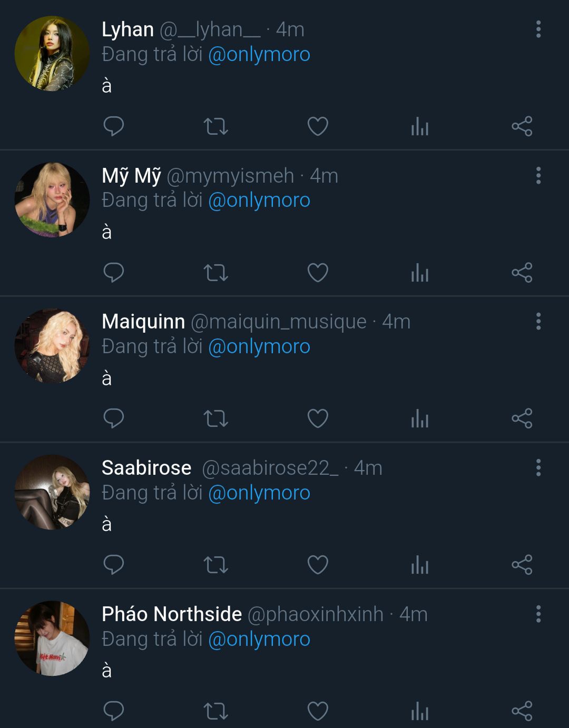View analytics on Saabirose's tweet

tap(420, 565)
